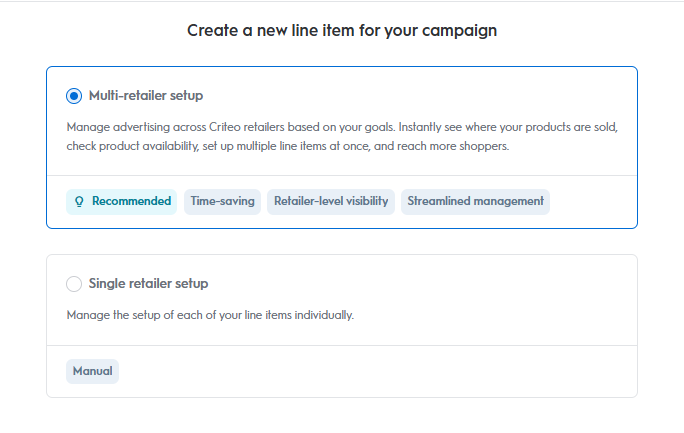Image resolution: width=684 pixels, height=433 pixels.
Task: Click the Time-saving tag
Action: 222,201
